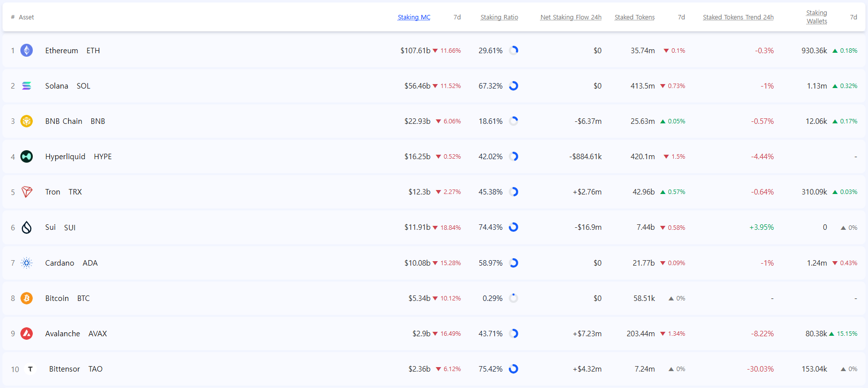Open the Avalanche asset name link
868x388 pixels.
(63, 334)
